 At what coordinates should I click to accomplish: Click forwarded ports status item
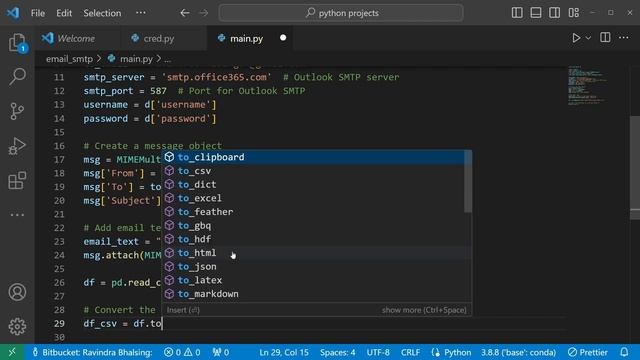(221, 352)
